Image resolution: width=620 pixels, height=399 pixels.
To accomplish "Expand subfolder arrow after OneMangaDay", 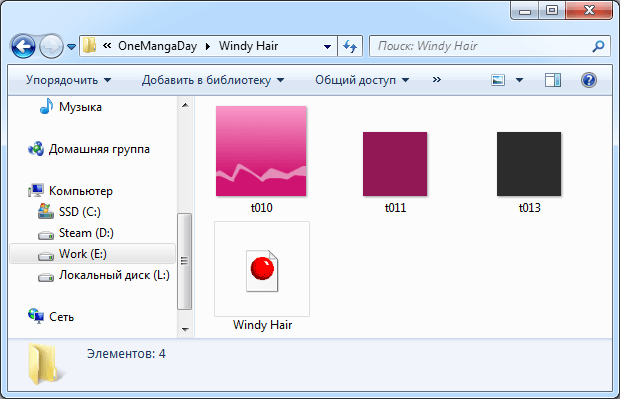I will 208,46.
